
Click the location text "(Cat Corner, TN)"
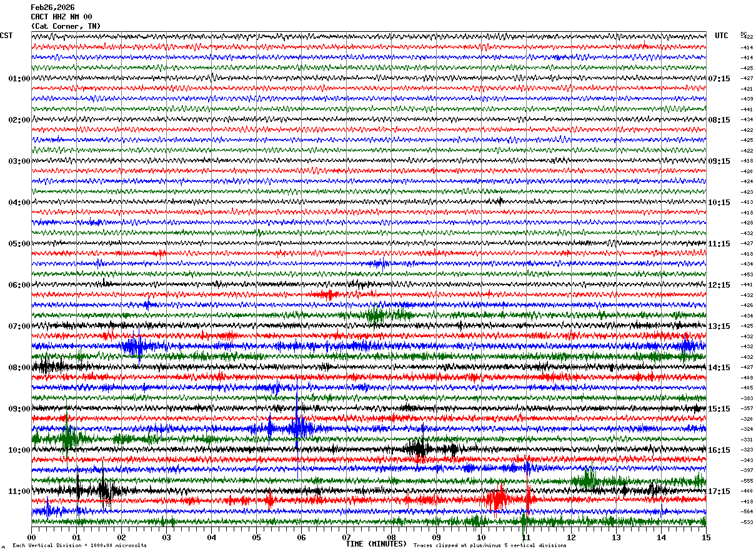coord(66,26)
